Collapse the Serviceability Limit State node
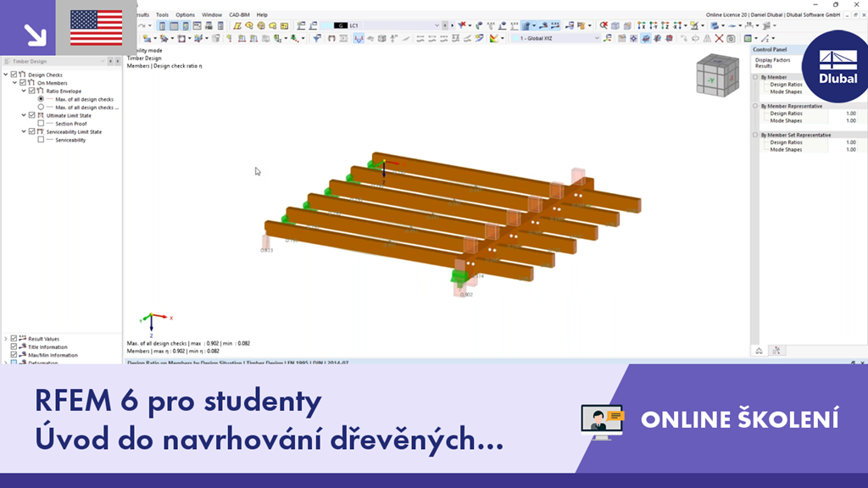This screenshot has height=488, width=868. coord(24,131)
